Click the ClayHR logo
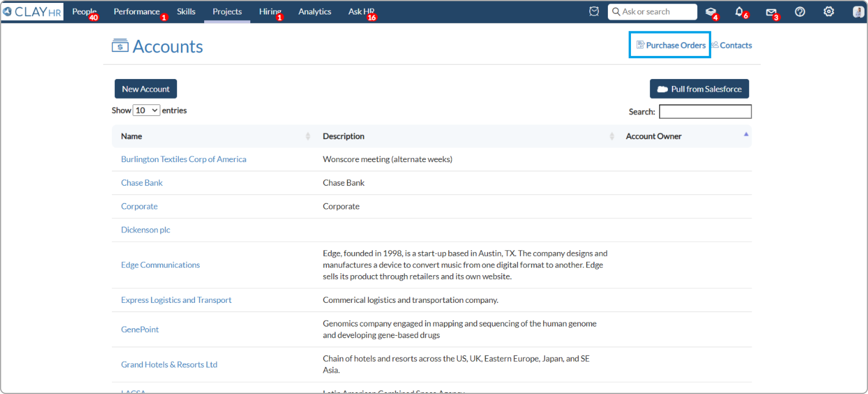The image size is (868, 394). [32, 12]
